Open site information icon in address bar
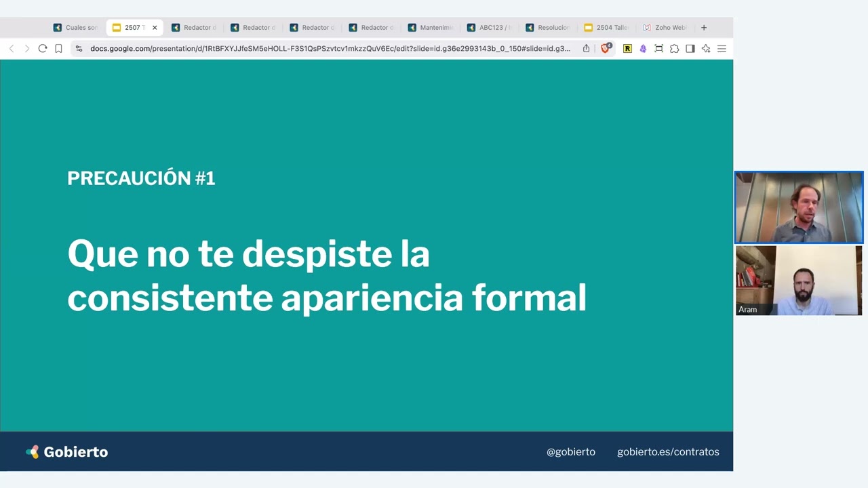Screen dimensions: 868x488 79,49
